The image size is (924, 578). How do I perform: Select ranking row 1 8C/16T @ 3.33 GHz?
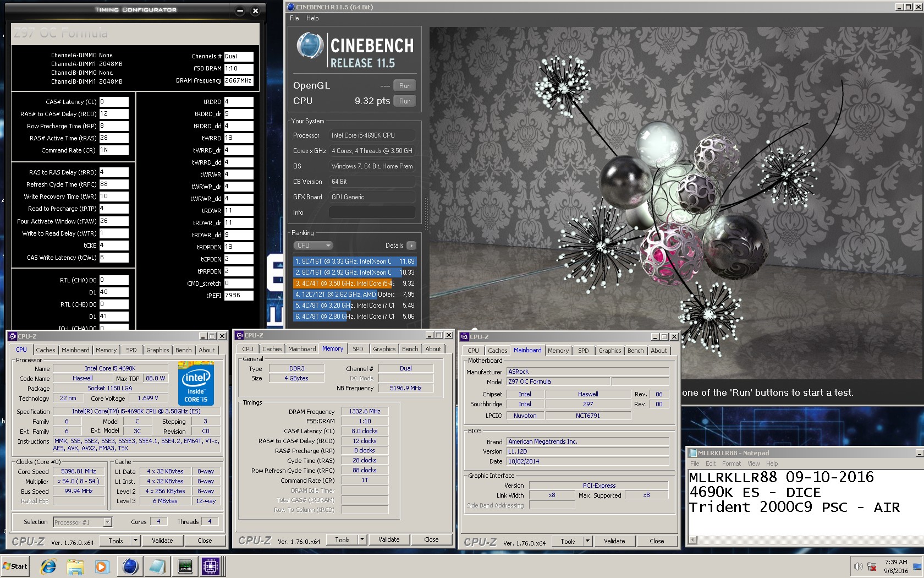pyautogui.click(x=355, y=261)
